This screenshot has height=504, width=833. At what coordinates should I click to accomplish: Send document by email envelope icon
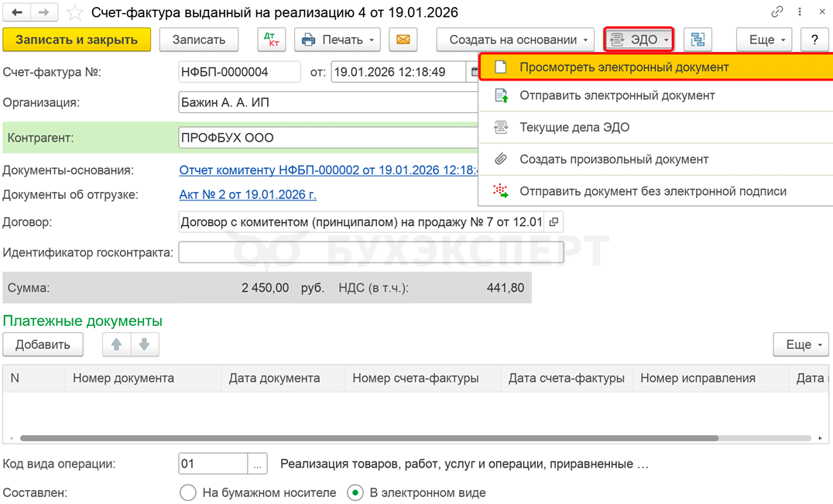point(403,39)
